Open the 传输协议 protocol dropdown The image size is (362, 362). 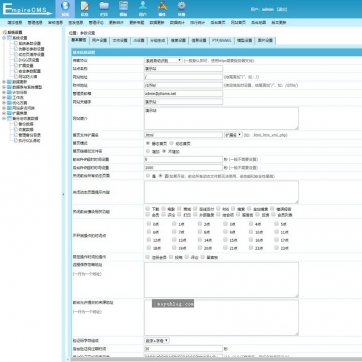click(x=163, y=60)
